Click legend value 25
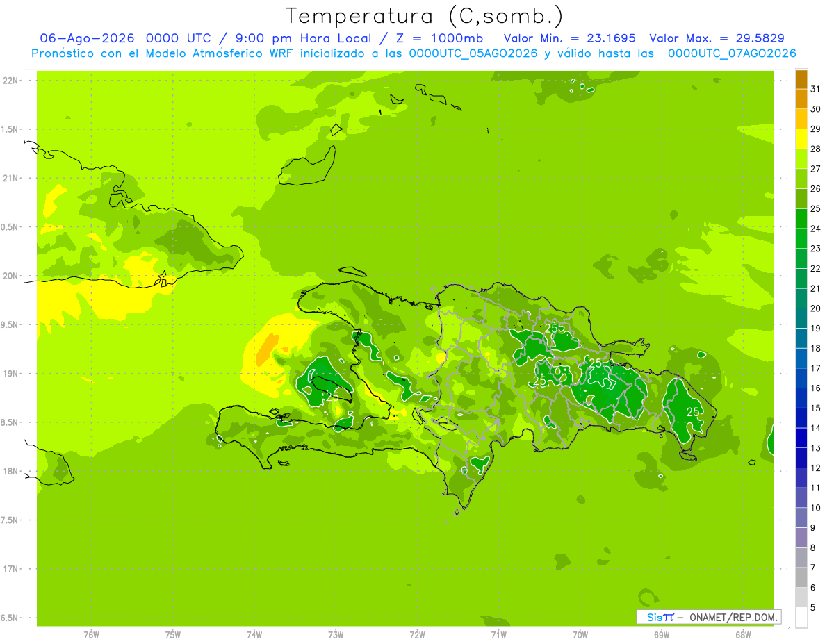This screenshot has width=834, height=644. pyautogui.click(x=816, y=208)
